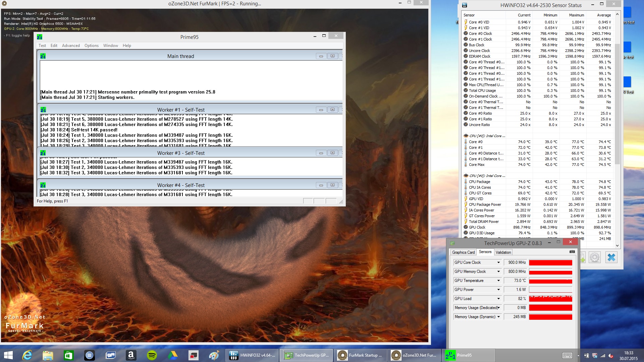Screen dimensions: 644x362
Task: Click the GPU Load history graph
Action: [x=550, y=299]
